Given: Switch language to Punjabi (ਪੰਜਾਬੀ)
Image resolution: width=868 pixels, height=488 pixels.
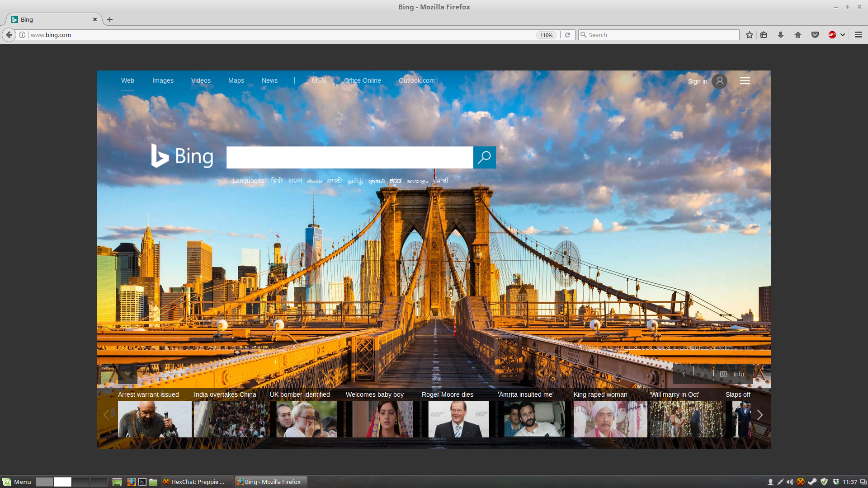Looking at the screenshot, I should [x=441, y=181].
